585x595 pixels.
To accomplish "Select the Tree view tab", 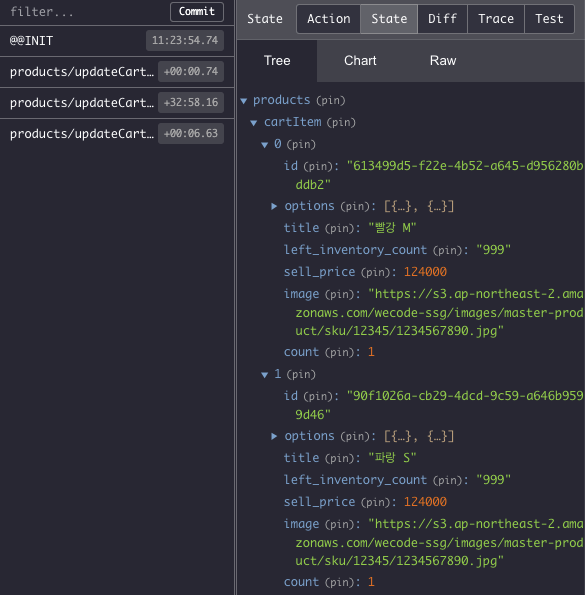I will [x=277, y=61].
